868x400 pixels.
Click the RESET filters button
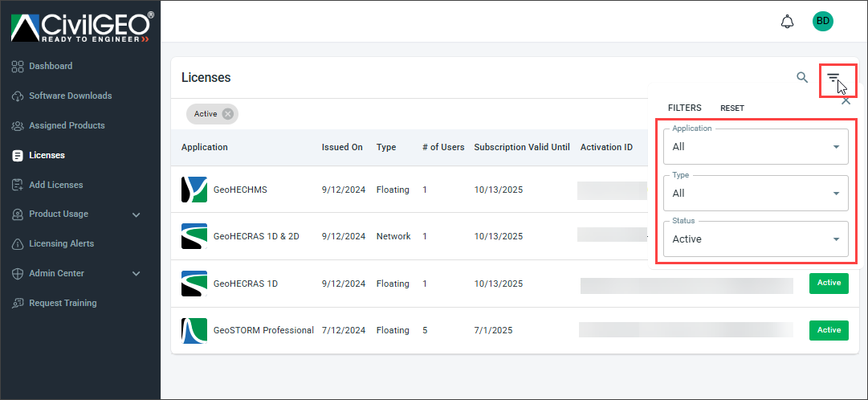click(732, 108)
